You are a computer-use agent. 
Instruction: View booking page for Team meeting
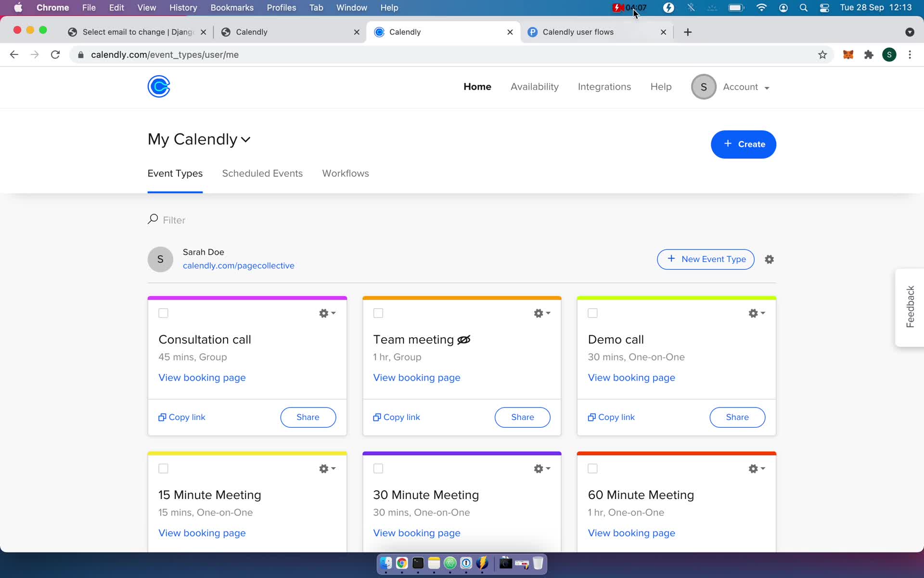(x=416, y=378)
